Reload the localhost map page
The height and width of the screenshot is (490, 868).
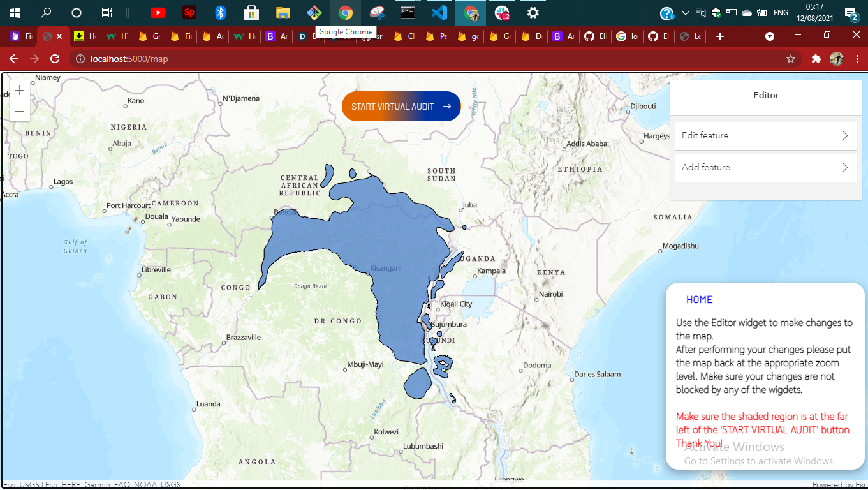coord(55,58)
